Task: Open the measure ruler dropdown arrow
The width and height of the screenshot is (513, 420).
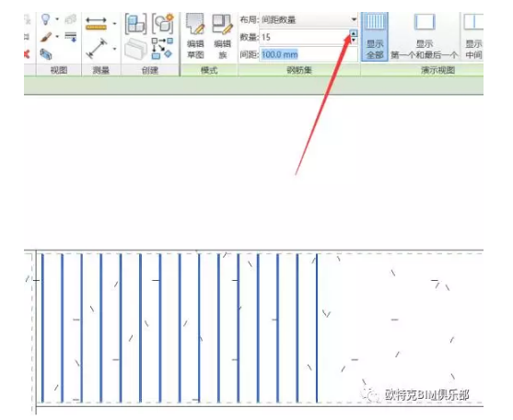Action: 114,24
